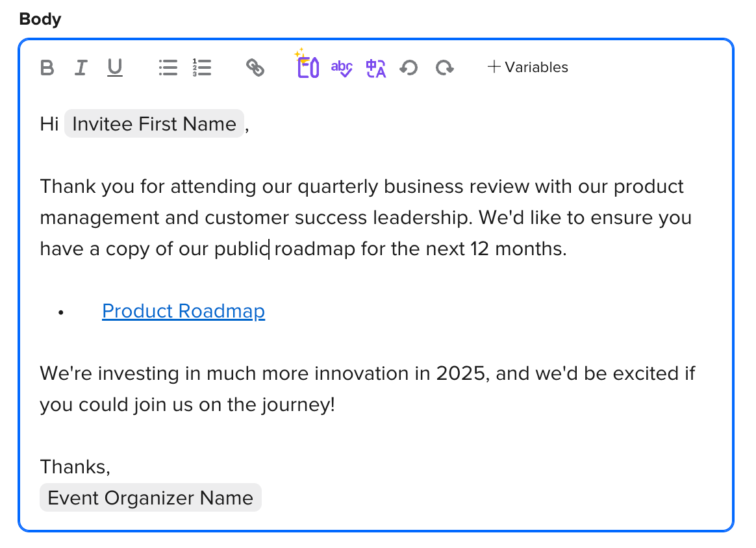The height and width of the screenshot is (548, 756).
Task: Open the translate text tool
Action: (x=376, y=68)
